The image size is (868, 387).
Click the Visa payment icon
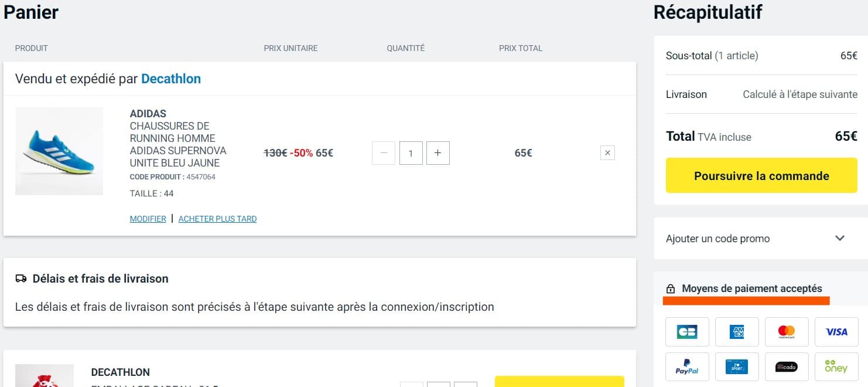coord(836,332)
